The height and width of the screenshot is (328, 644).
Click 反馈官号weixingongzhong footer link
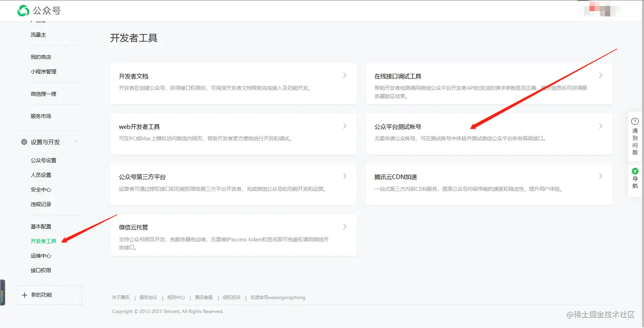click(278, 297)
